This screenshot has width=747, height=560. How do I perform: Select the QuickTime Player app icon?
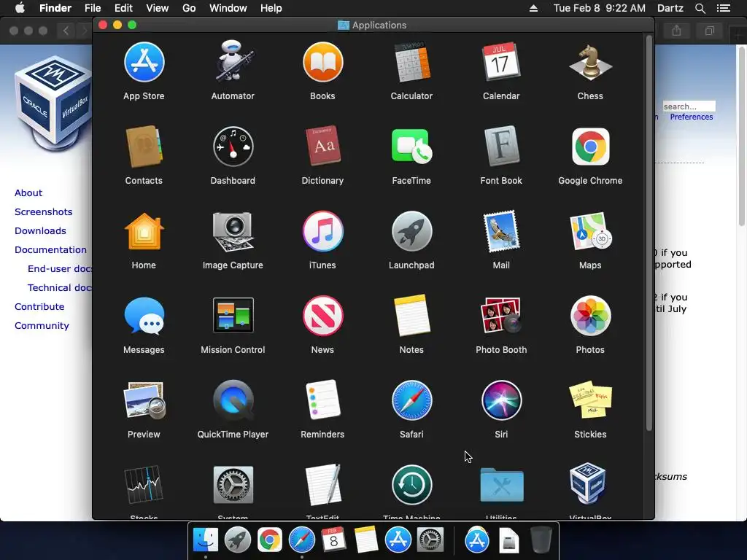[233, 400]
